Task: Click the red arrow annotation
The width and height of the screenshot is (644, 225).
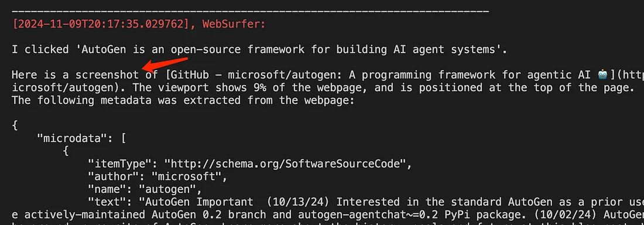Action: coord(164,65)
